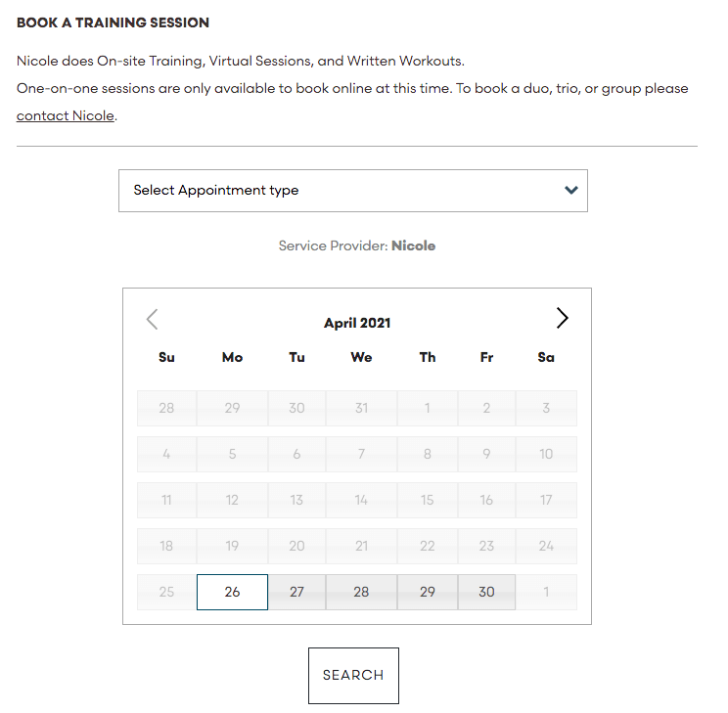Image resolution: width=728 pixels, height=713 pixels.
Task: Click greyed-out March 28 cell
Action: click(166, 408)
